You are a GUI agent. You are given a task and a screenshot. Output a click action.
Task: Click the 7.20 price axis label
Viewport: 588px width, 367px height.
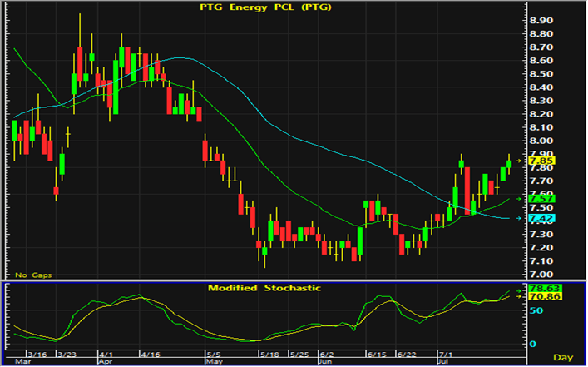pos(541,248)
